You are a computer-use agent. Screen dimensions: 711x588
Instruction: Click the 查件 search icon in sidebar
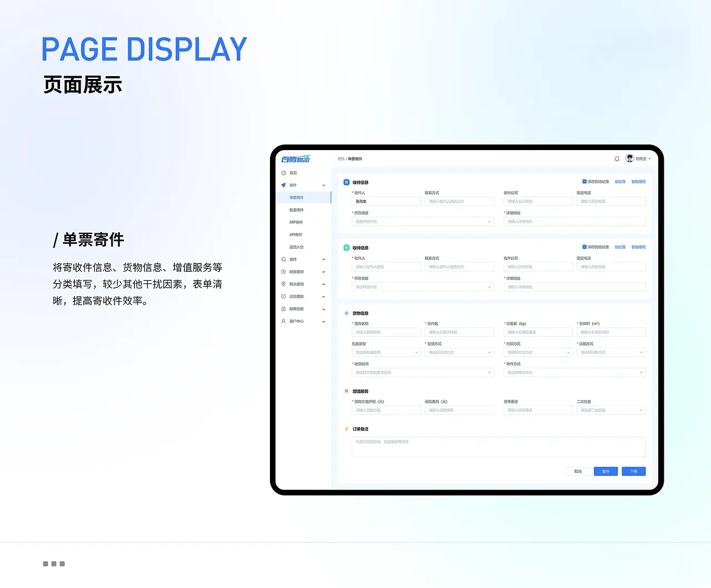click(284, 260)
